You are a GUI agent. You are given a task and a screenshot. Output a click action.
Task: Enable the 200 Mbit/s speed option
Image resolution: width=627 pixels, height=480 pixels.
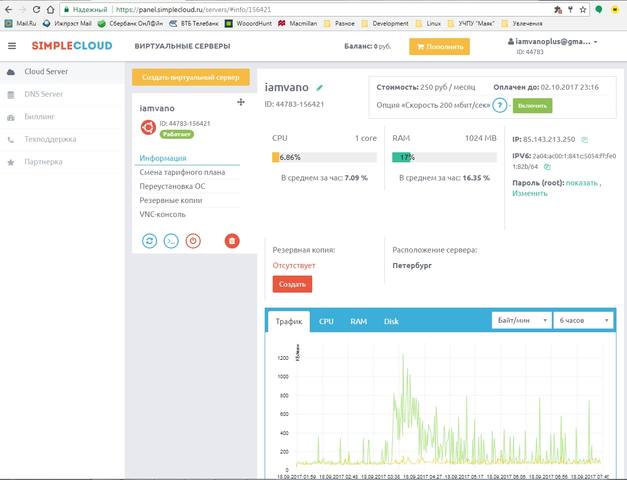click(532, 105)
